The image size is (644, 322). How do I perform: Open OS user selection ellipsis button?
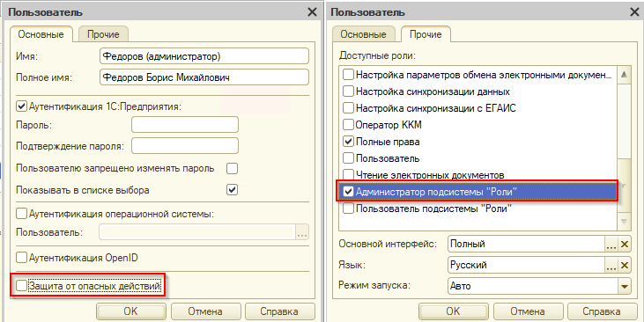click(x=302, y=232)
